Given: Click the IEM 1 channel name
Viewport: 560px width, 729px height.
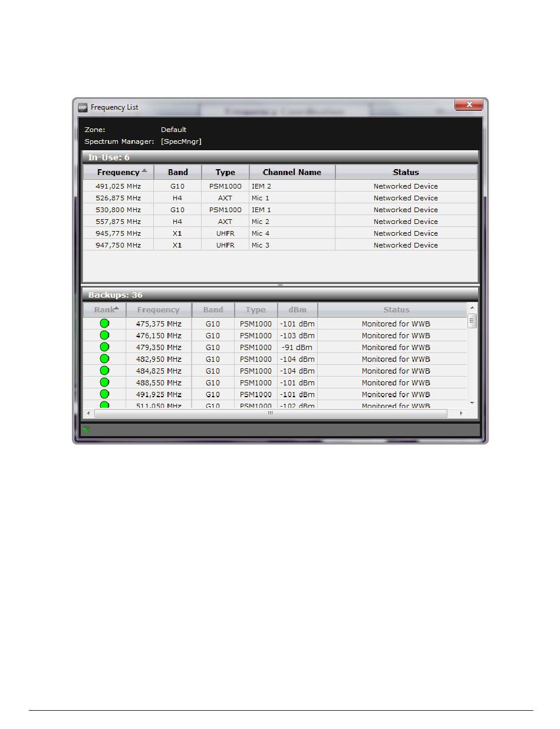Looking at the screenshot, I should pyautogui.click(x=261, y=210).
